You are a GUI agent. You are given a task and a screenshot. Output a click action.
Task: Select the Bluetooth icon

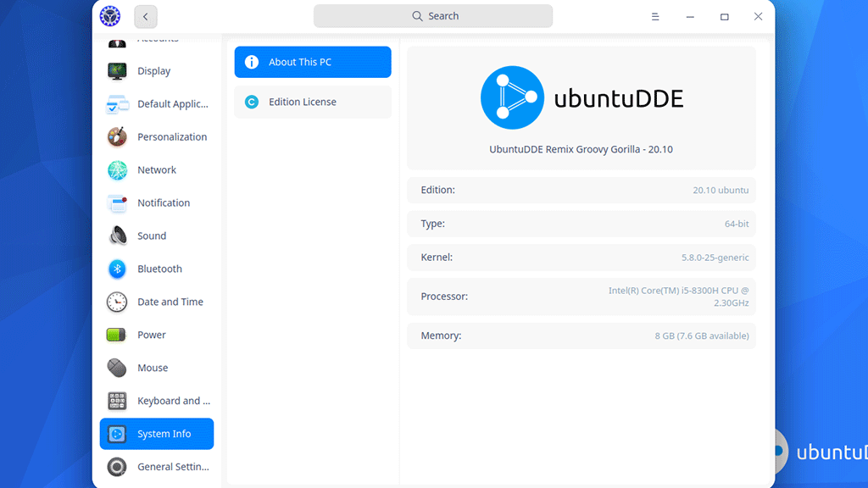point(117,269)
